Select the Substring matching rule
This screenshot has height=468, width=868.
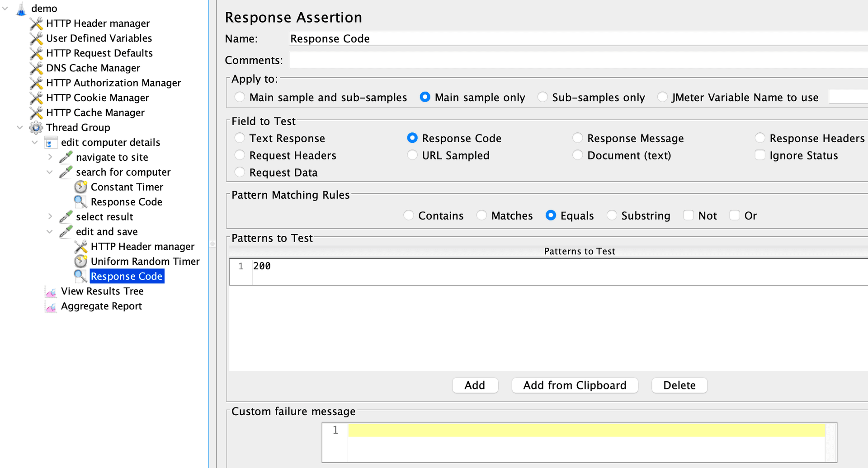[612, 215]
